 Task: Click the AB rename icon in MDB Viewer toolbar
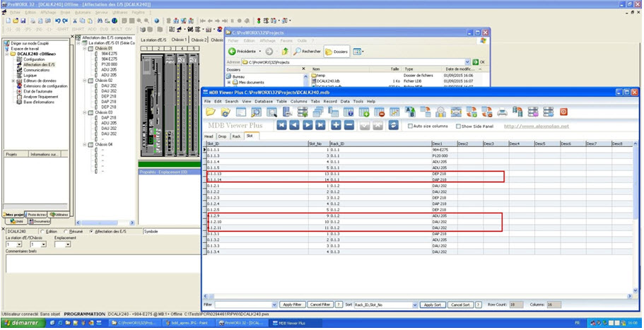[x=410, y=111]
